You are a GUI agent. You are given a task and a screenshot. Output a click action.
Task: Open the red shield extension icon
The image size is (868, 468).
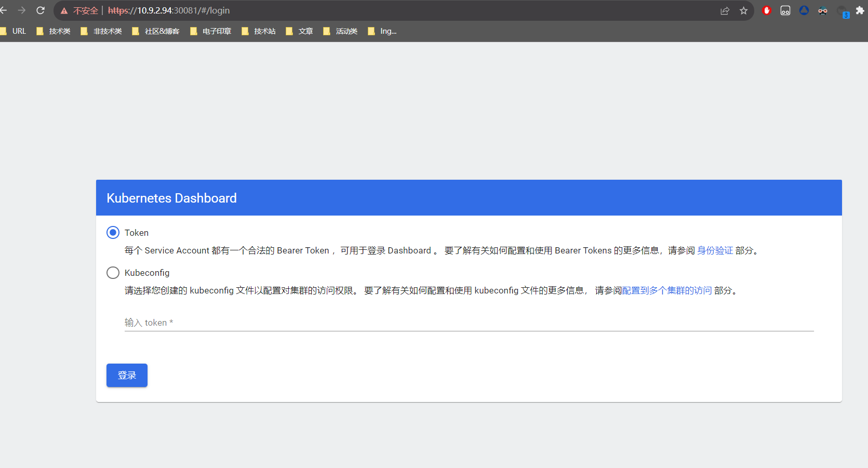767,10
